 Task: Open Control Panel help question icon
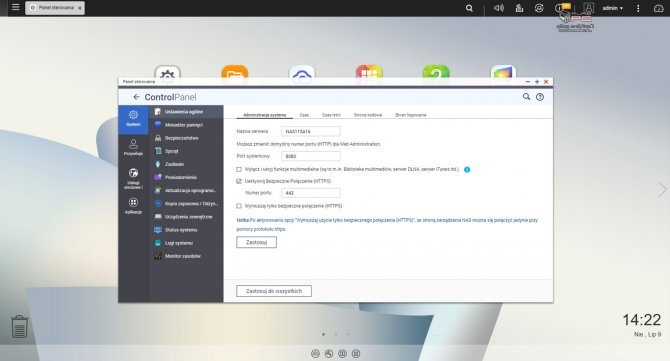(x=540, y=97)
